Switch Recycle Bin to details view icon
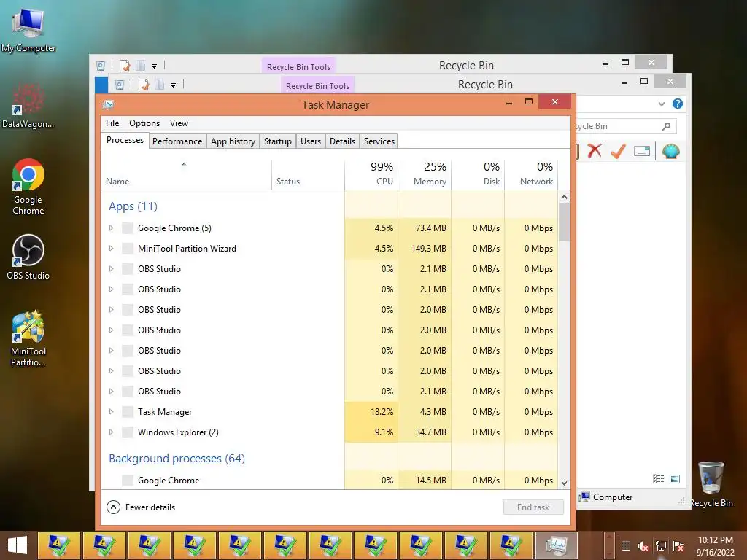 [x=659, y=479]
